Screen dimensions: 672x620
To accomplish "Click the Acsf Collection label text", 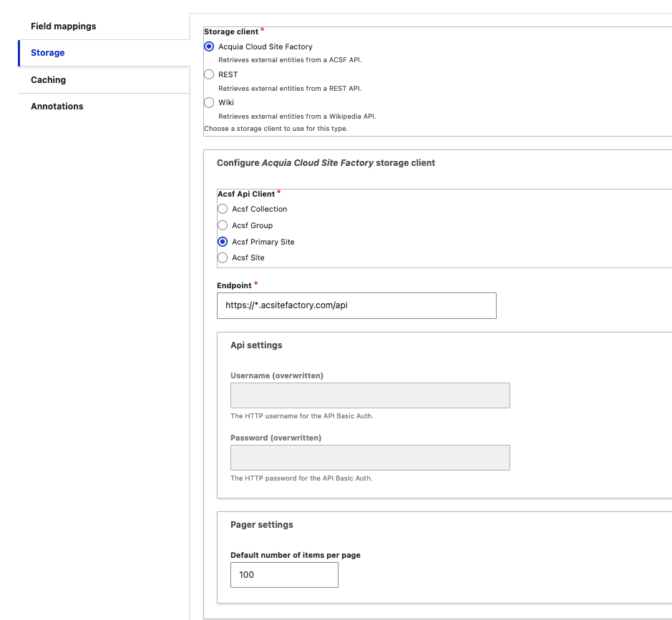I will [x=260, y=209].
